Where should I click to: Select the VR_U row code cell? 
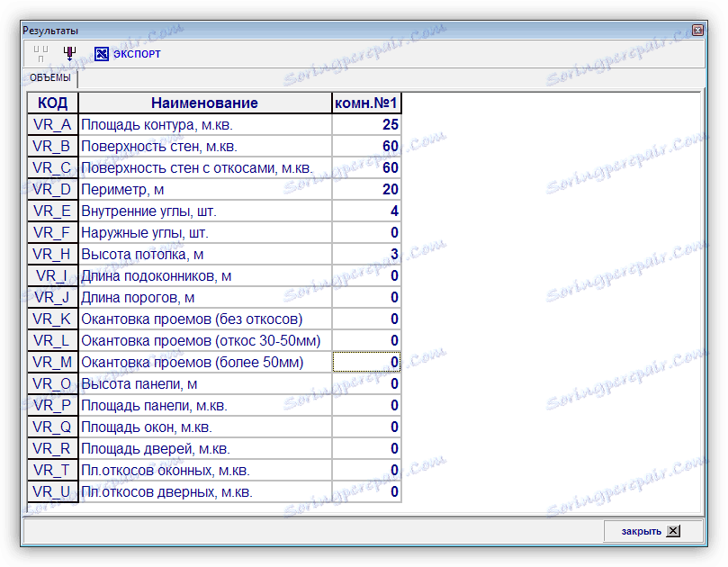coord(52,491)
